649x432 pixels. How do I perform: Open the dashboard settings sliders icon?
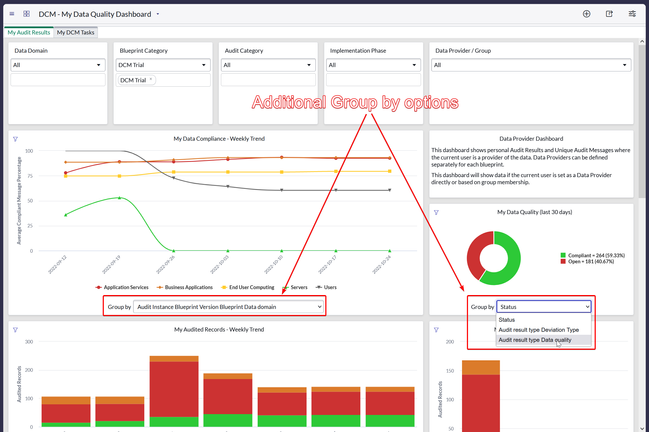click(x=632, y=14)
